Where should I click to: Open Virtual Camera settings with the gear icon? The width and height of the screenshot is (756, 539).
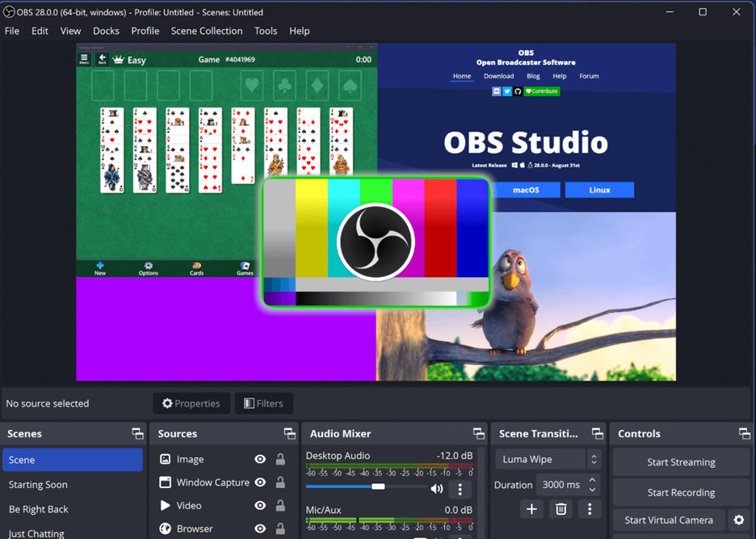tap(738, 520)
